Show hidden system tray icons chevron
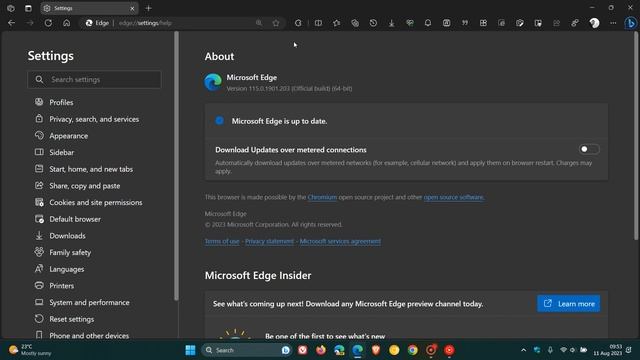The width and height of the screenshot is (640, 360). [x=523, y=350]
